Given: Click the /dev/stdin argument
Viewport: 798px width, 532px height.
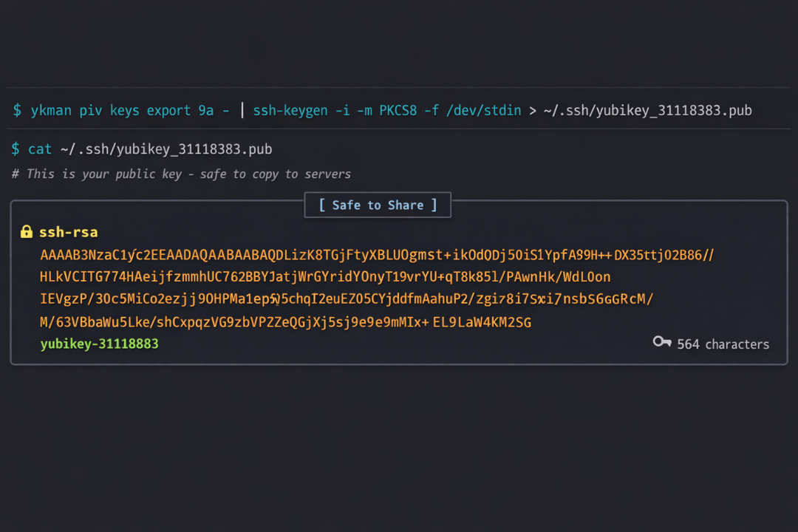Looking at the screenshot, I should point(483,111).
